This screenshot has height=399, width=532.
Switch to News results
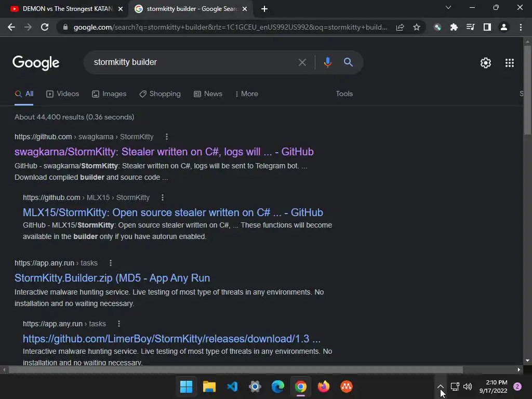click(208, 94)
